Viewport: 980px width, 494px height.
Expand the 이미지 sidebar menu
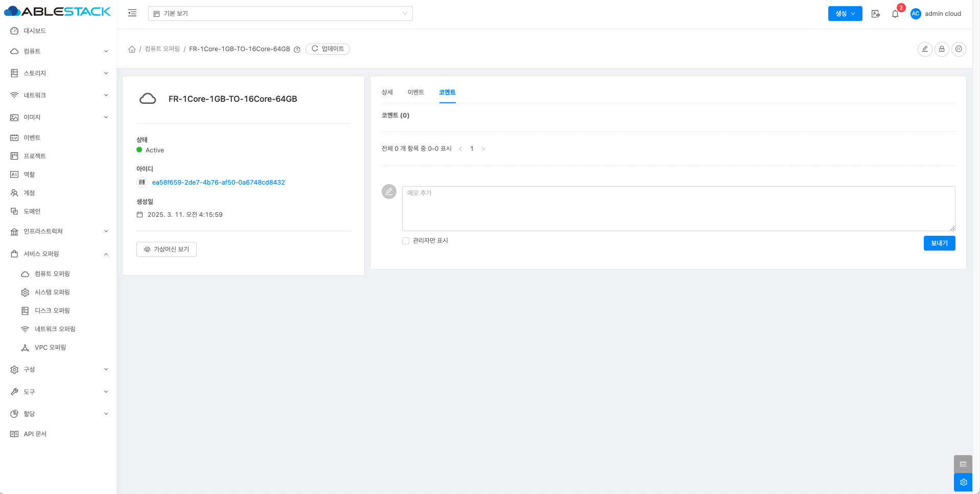tap(58, 117)
